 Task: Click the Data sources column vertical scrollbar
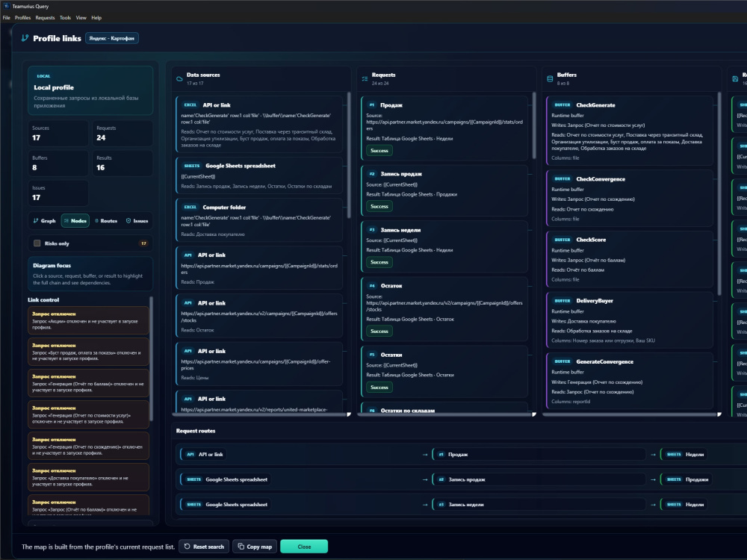point(349,155)
